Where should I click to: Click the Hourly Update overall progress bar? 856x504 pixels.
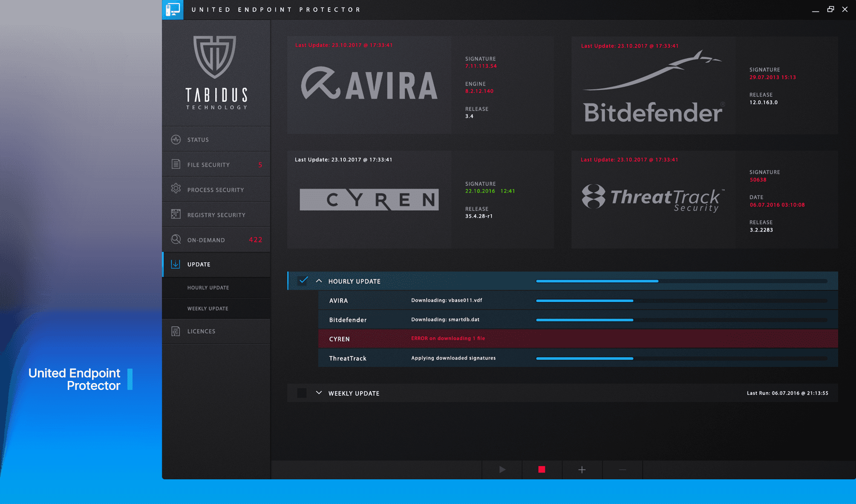click(681, 281)
